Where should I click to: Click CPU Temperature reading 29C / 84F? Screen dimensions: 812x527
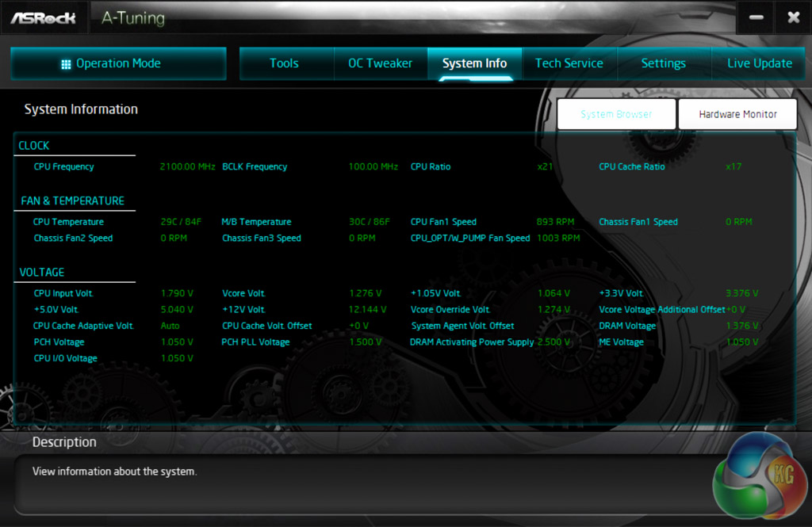click(x=181, y=222)
